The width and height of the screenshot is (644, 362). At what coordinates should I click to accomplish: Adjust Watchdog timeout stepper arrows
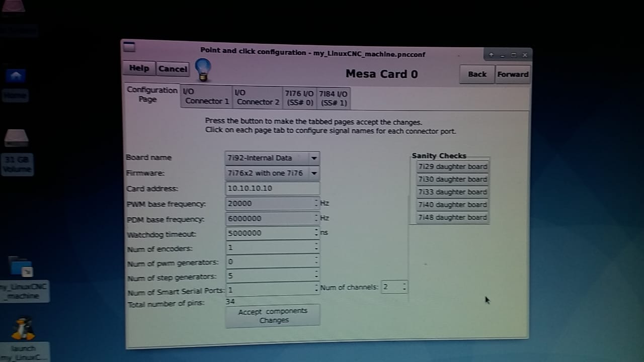point(316,233)
